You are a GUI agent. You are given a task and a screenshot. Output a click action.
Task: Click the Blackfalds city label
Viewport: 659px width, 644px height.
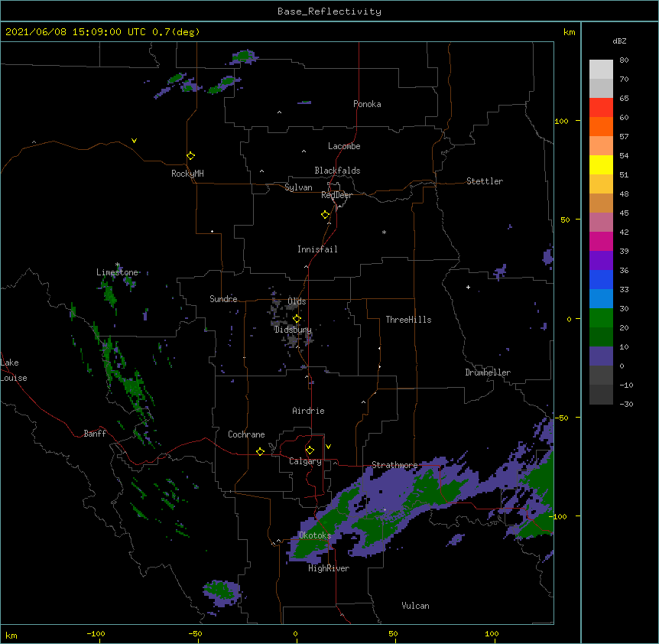(337, 171)
